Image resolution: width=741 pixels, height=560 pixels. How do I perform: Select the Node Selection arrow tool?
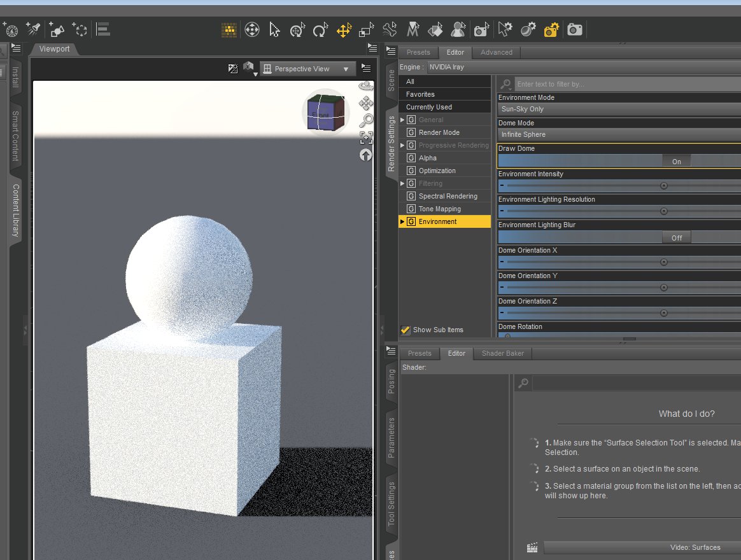point(274,30)
